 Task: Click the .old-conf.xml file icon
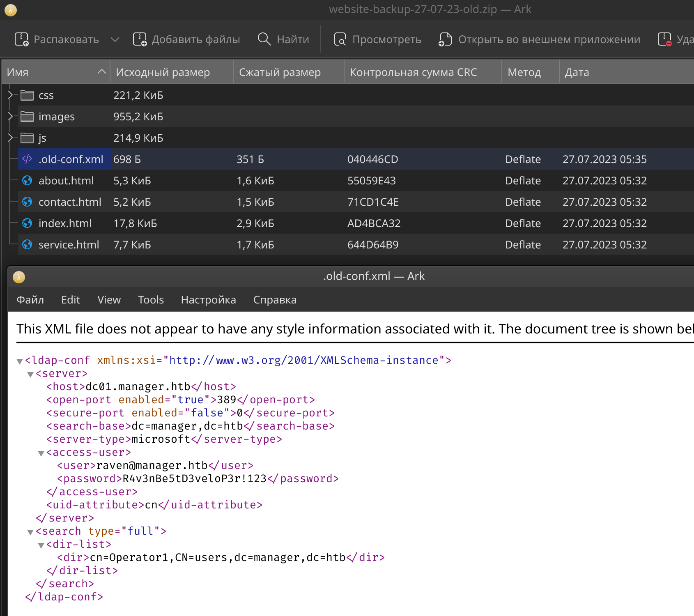click(27, 159)
